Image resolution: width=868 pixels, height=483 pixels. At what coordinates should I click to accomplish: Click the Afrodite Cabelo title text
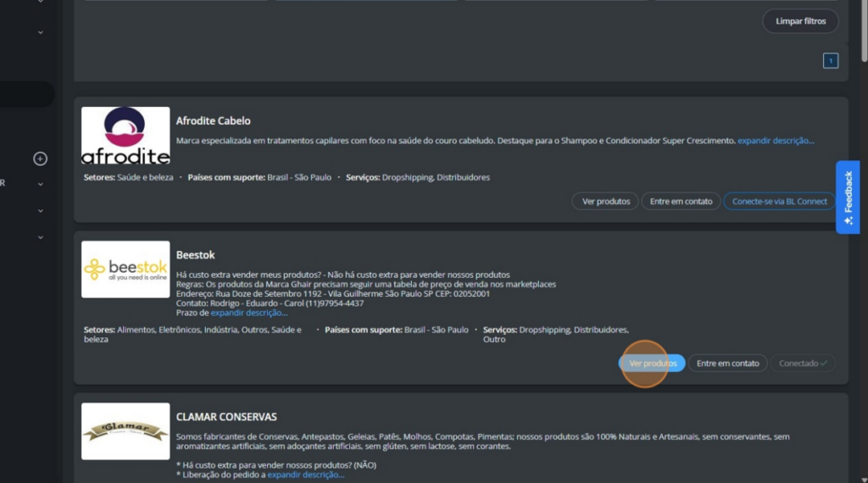[x=213, y=120]
